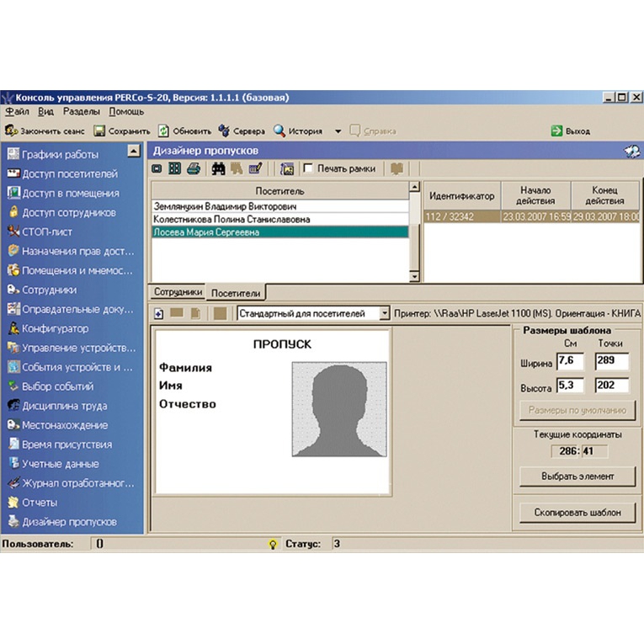Click the new template icon beside template dropdown

159,314
